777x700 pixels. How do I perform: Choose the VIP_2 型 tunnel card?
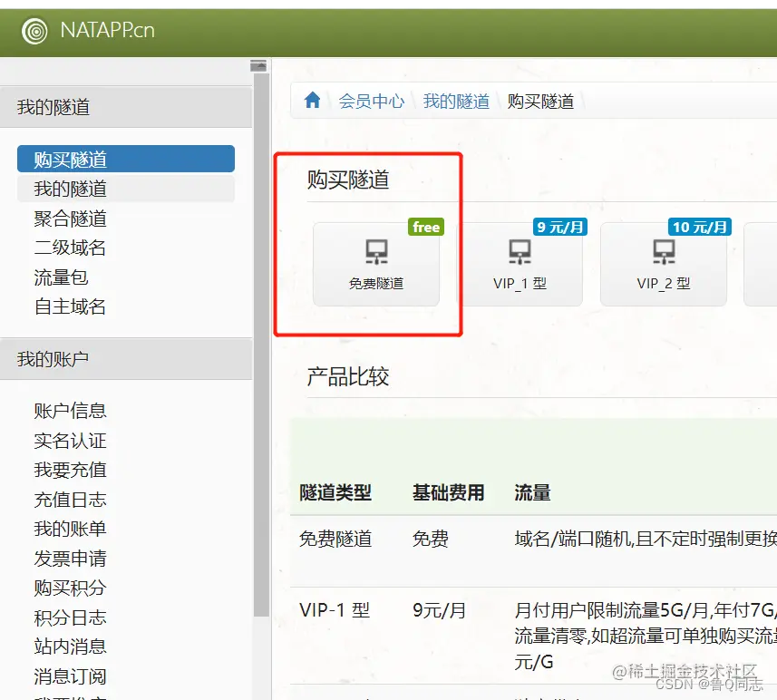tap(664, 264)
